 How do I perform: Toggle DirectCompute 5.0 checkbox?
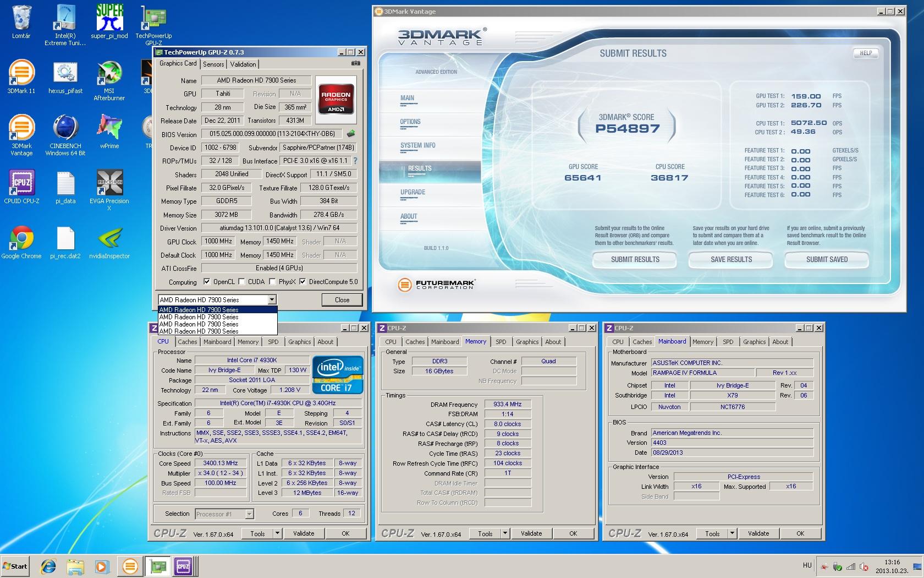click(302, 282)
